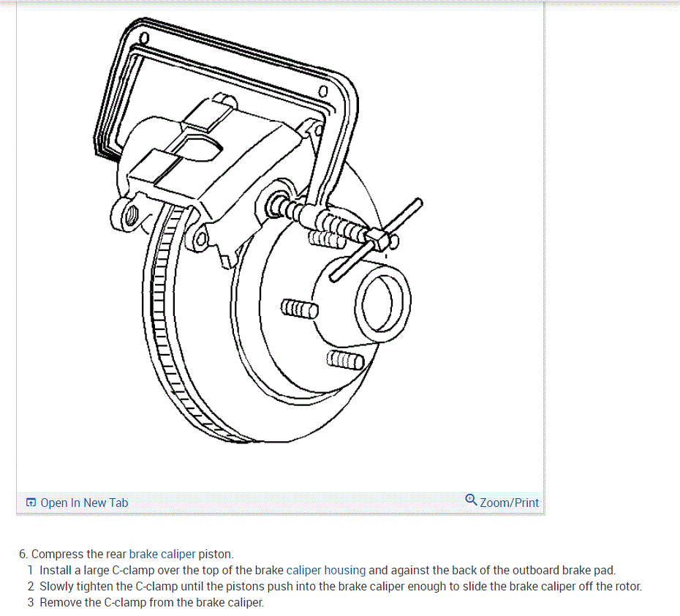Click the Open In New Tab icon
680x616 pixels.
coord(31,503)
